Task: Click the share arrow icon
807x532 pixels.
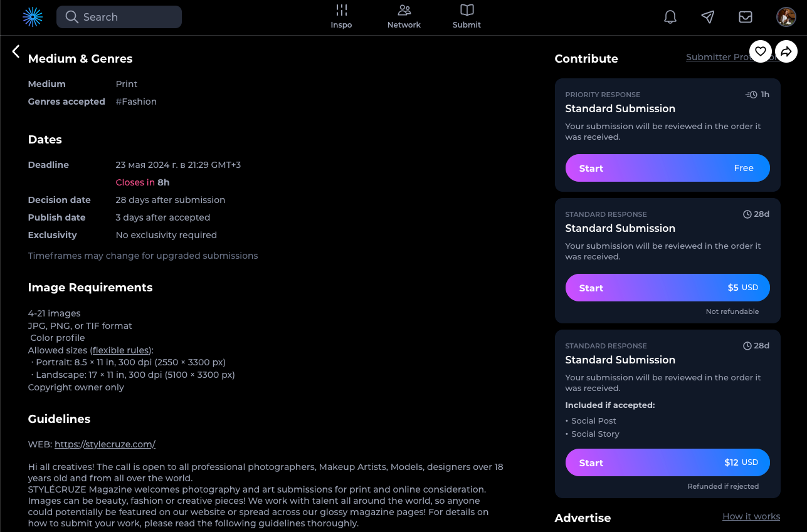Action: (786, 51)
